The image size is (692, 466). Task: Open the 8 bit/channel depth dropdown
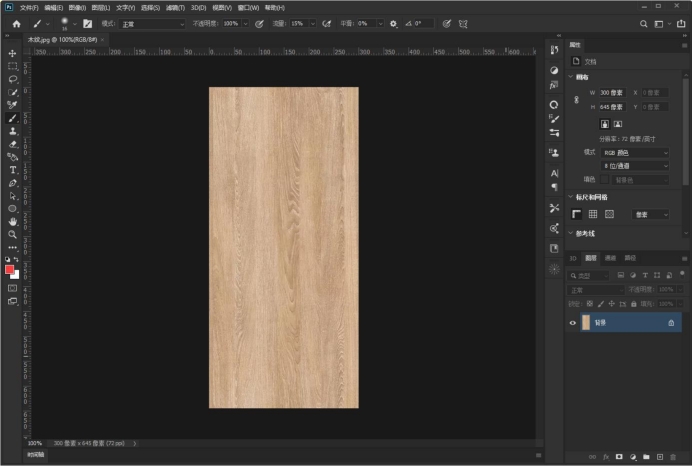[x=635, y=166]
